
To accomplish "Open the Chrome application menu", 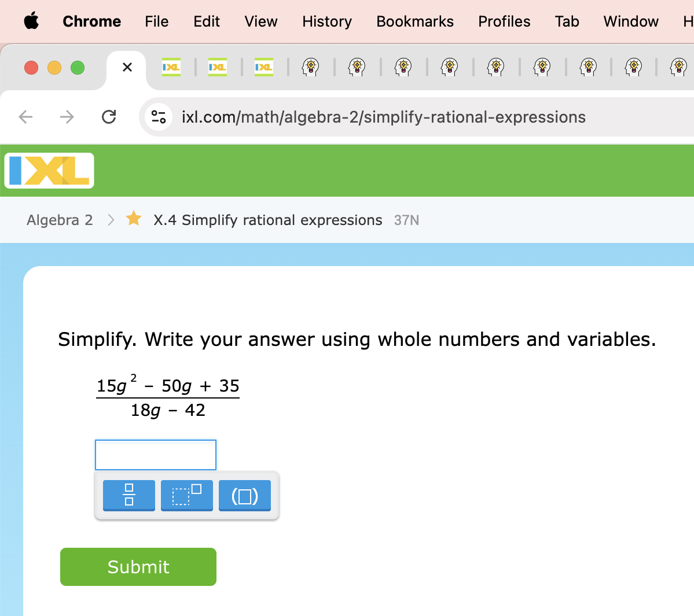I will tap(91, 21).
